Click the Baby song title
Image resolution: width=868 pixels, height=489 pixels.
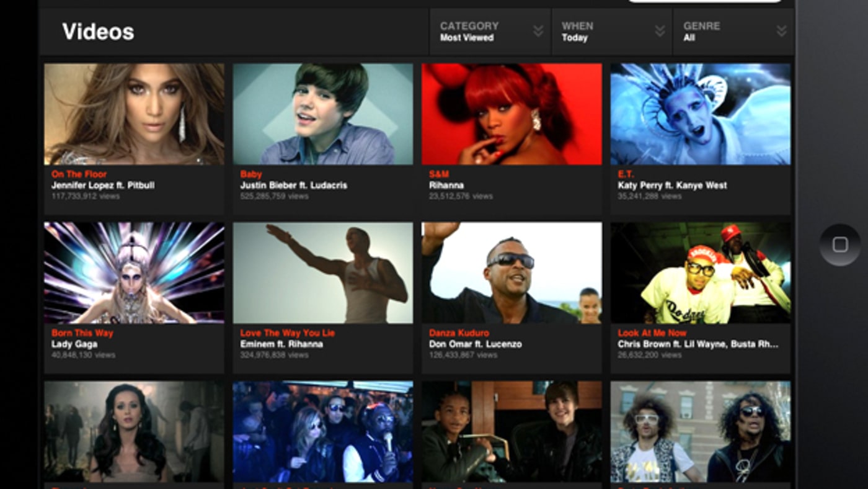coord(251,174)
